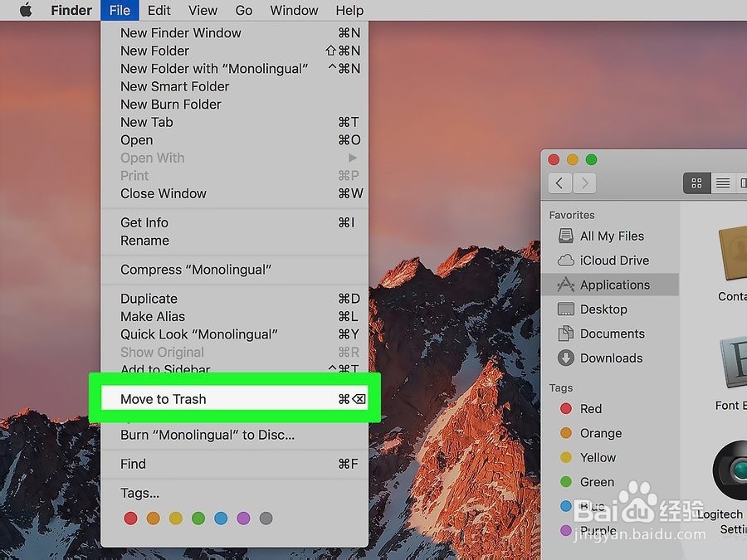Select the Font Book app icon
Viewport: 747px width, 560px height.
point(734,362)
